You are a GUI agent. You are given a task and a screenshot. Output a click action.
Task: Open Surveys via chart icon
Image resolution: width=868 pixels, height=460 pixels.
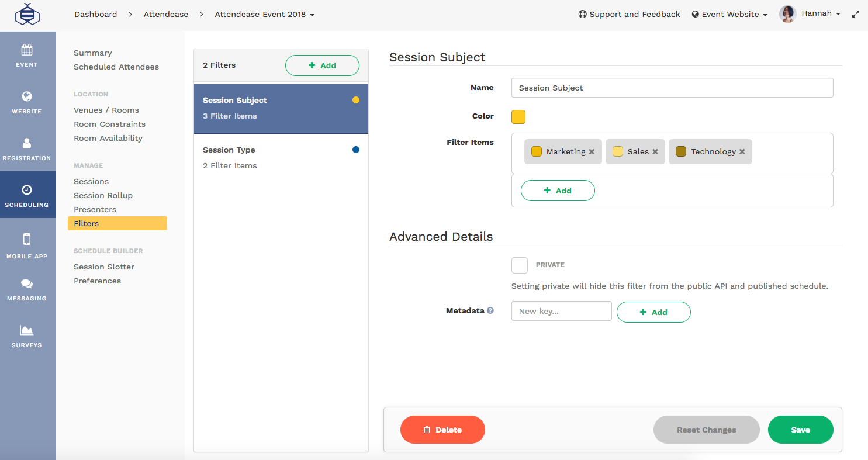(27, 330)
